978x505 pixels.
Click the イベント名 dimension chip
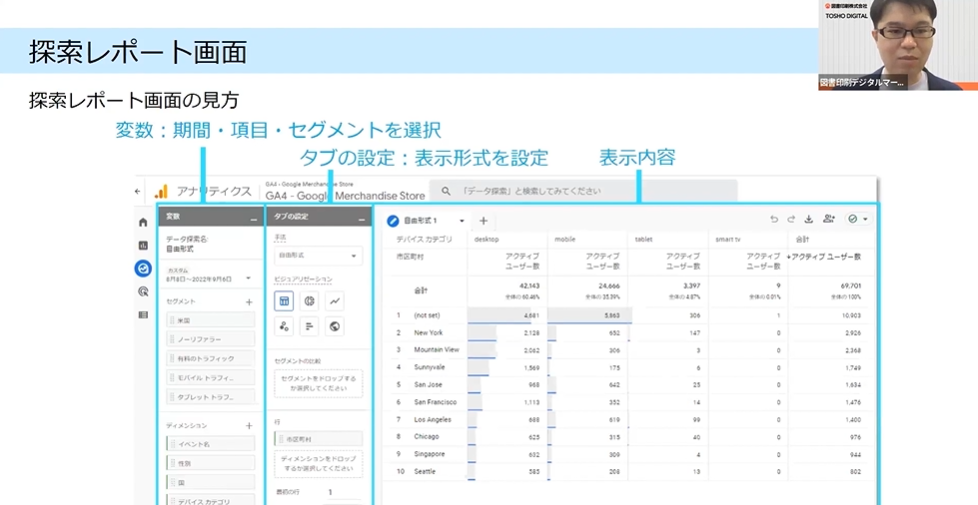[x=211, y=444]
